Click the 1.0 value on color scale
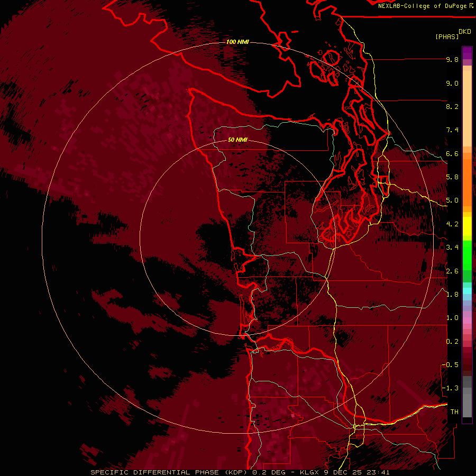 (x=452, y=318)
